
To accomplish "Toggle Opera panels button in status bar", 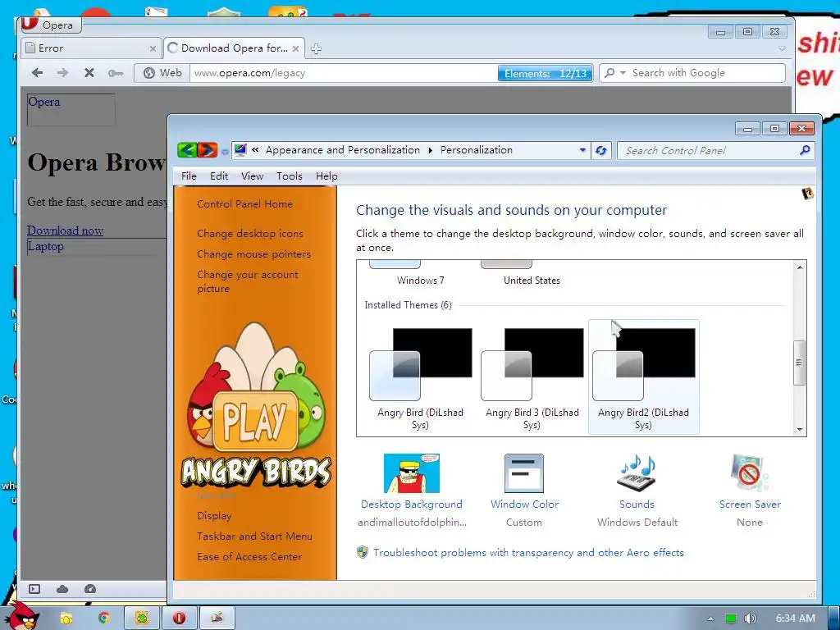I will pyautogui.click(x=34, y=589).
